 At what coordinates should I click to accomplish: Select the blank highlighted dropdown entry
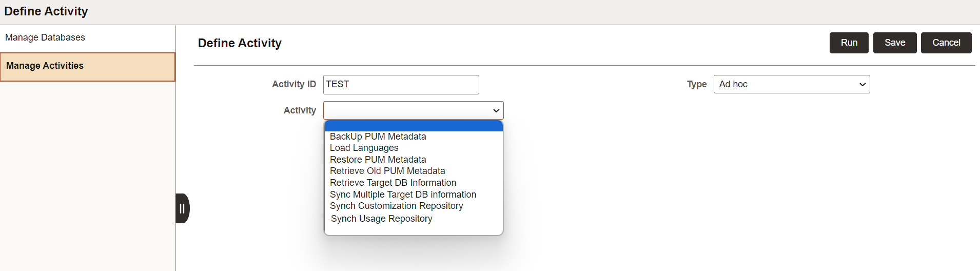(x=414, y=126)
